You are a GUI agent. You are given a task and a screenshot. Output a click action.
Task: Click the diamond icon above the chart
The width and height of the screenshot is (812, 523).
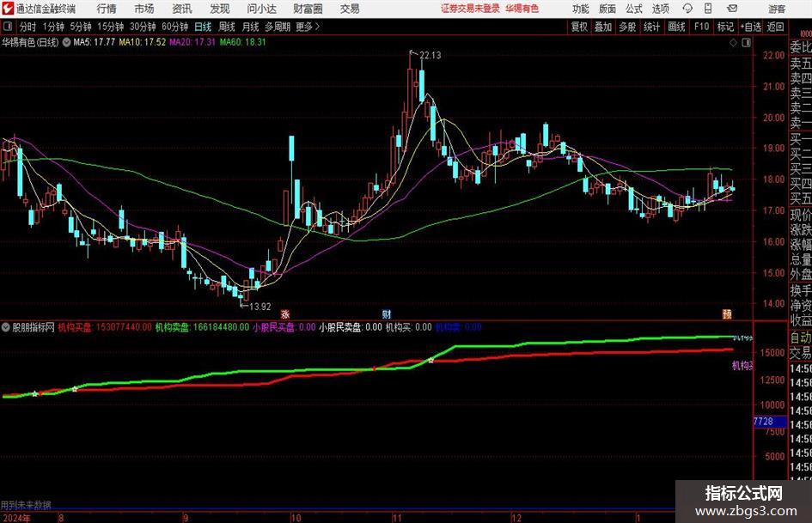[x=733, y=43]
